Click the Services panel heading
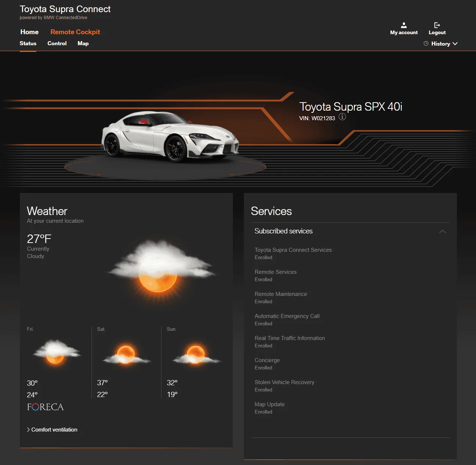This screenshot has width=476, height=465. pyautogui.click(x=271, y=211)
